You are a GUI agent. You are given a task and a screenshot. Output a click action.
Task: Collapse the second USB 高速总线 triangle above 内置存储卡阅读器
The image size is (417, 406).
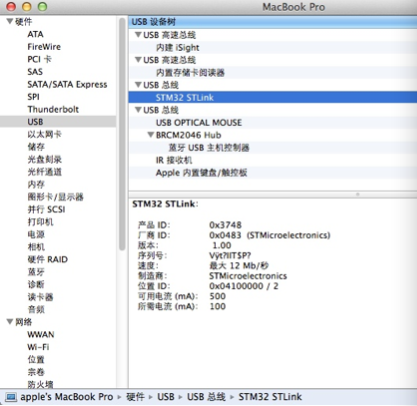pyautogui.click(x=138, y=60)
